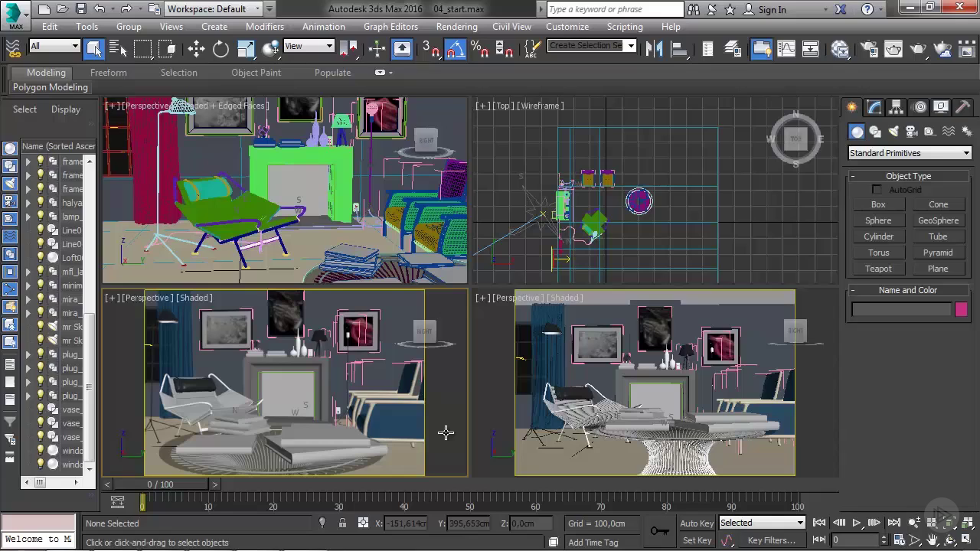Viewport: 980px width, 551px height.
Task: Switch to the Freeform ribbon tab
Action: point(109,73)
